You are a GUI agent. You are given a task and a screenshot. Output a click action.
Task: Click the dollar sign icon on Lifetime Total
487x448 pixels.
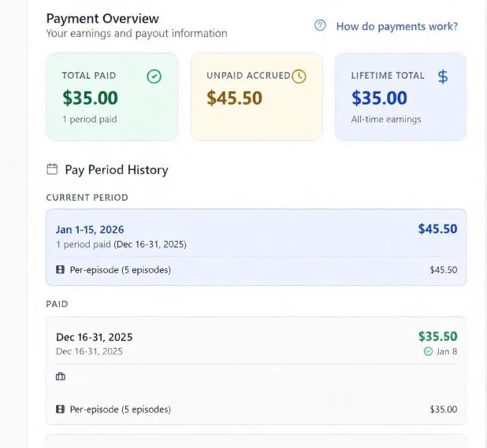tap(443, 76)
